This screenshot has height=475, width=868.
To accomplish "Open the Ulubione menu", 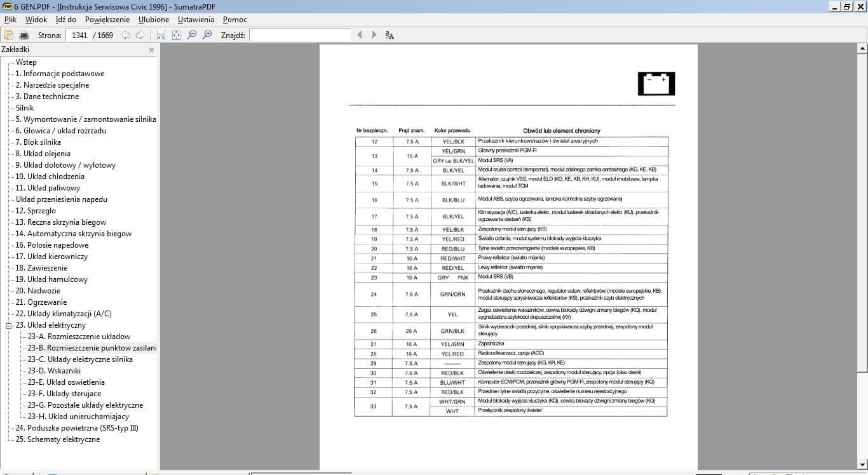I will click(x=154, y=20).
